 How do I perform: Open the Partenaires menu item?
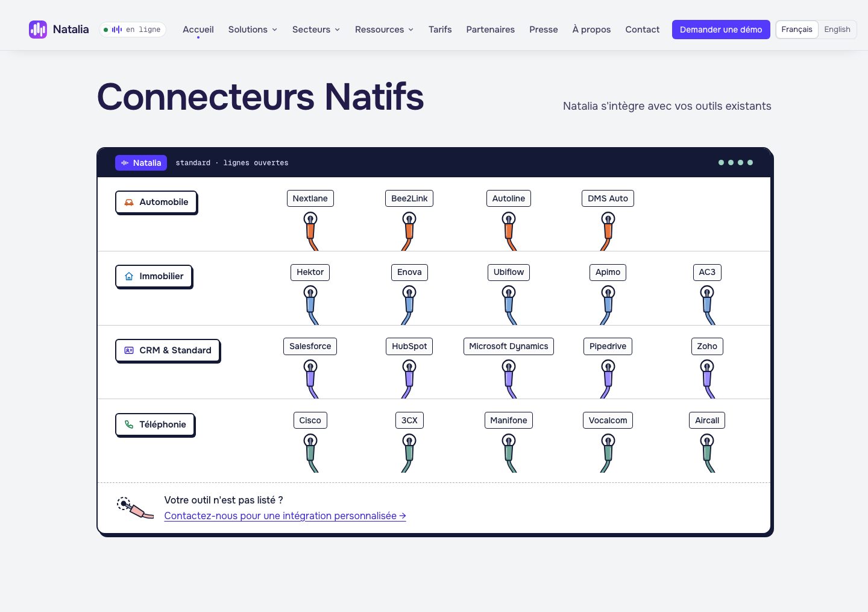pyautogui.click(x=491, y=30)
